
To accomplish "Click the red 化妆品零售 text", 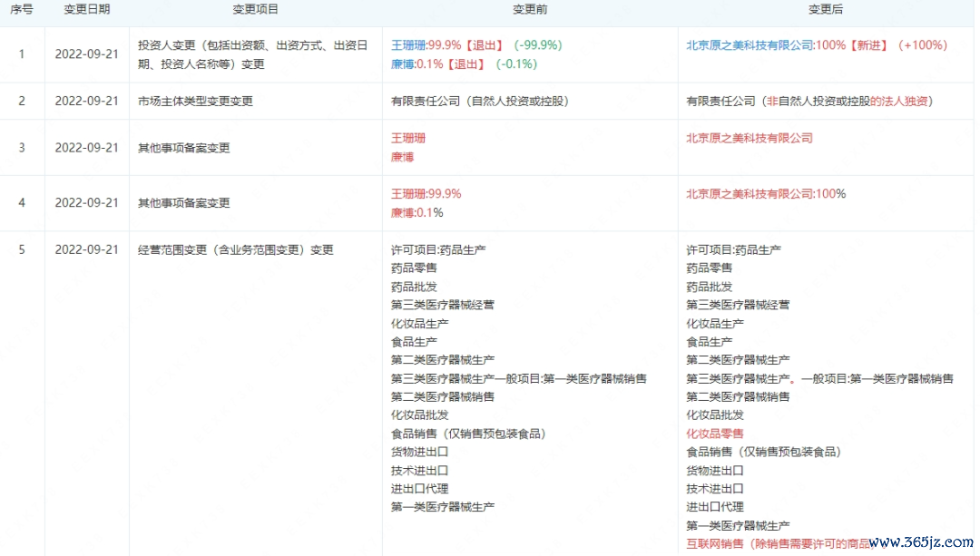I will pyautogui.click(x=714, y=434).
